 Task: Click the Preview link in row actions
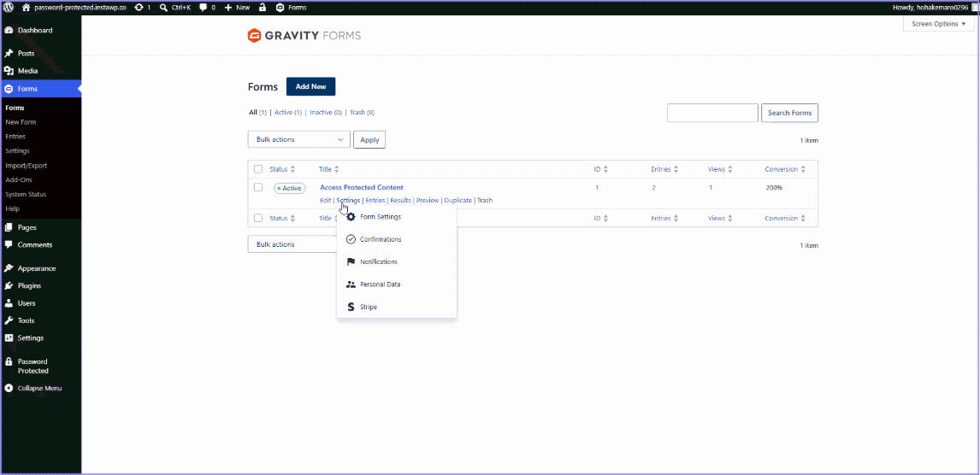(x=428, y=201)
